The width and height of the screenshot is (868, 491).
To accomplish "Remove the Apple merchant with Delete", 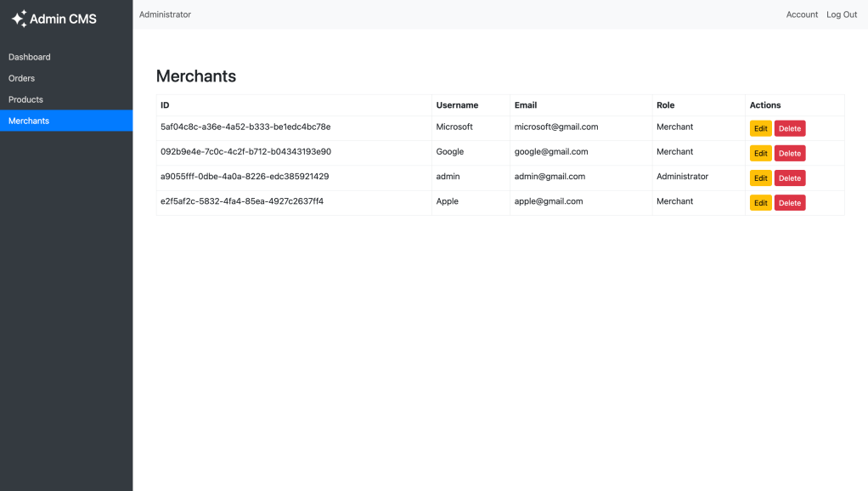I will point(789,203).
